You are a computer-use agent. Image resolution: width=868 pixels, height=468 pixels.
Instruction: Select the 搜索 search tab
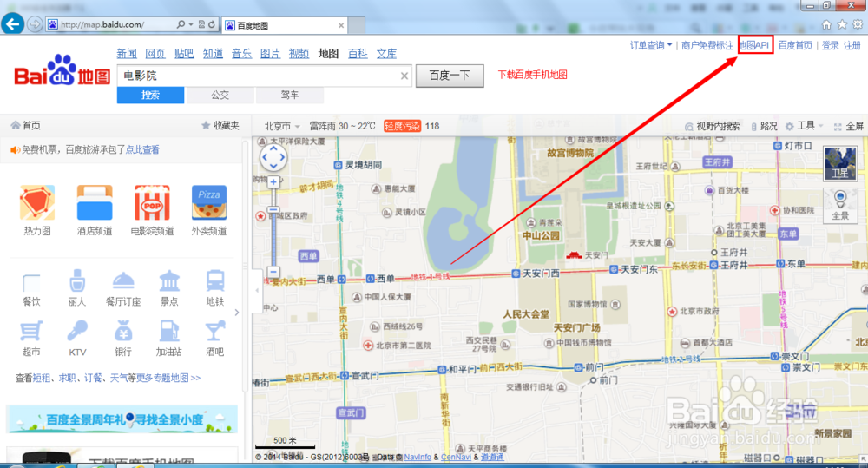point(150,95)
